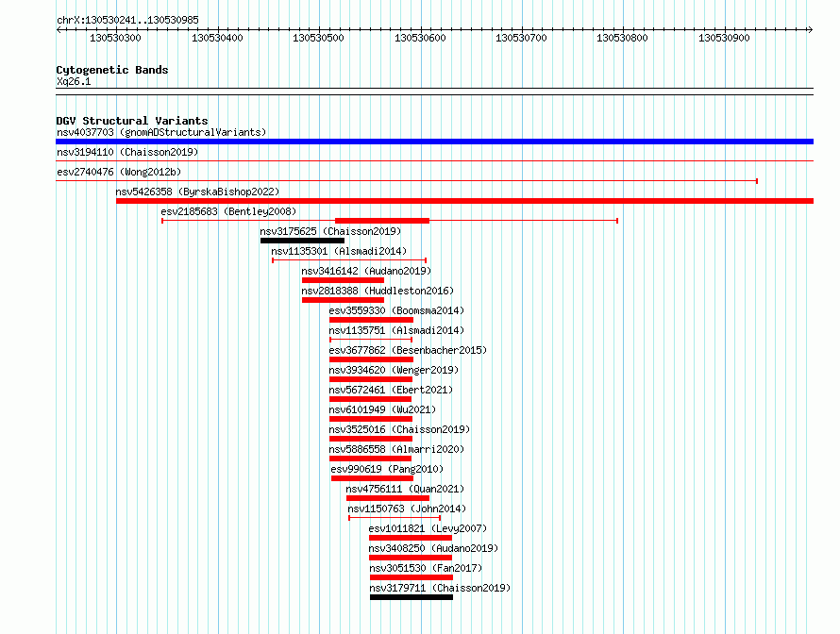
Task: Click the red bar under nsv3051530
Action: click(x=412, y=577)
